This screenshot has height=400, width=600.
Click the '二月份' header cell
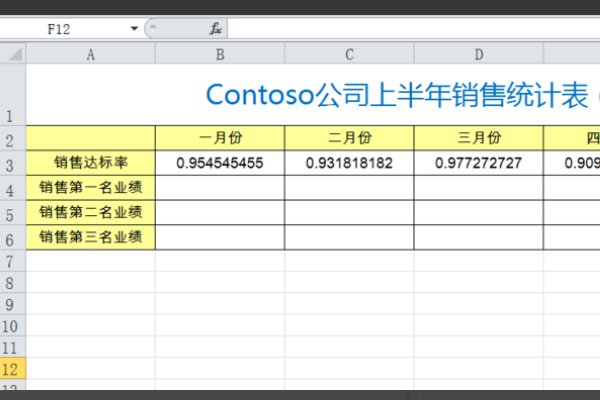click(x=349, y=138)
